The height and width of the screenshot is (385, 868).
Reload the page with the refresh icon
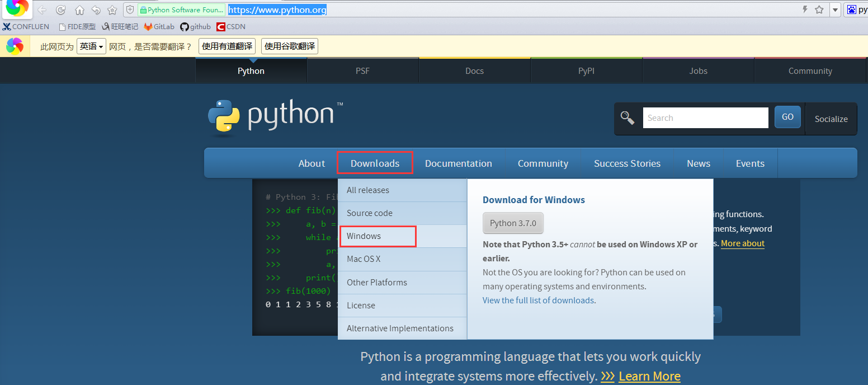(60, 10)
